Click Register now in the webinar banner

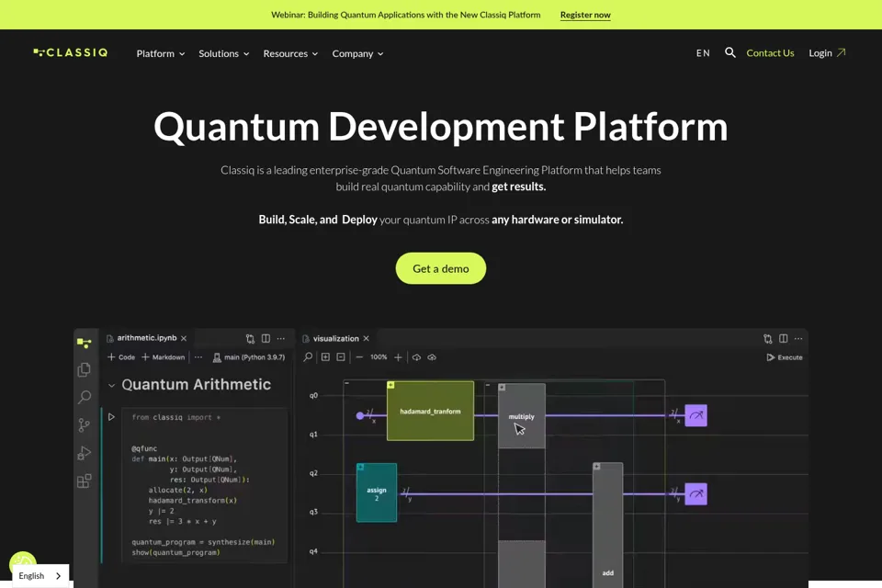coord(585,15)
